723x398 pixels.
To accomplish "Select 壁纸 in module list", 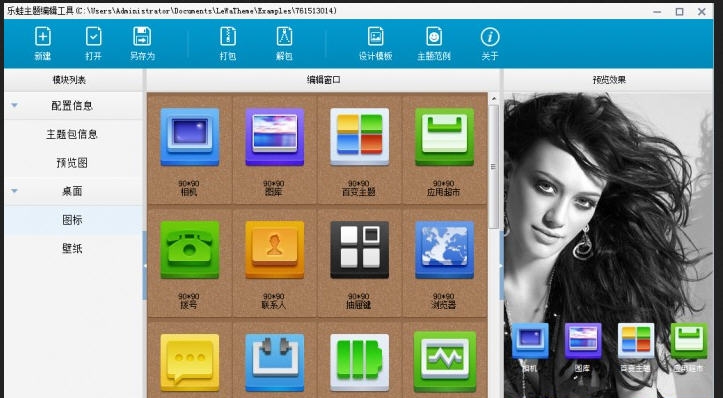I will (72, 249).
